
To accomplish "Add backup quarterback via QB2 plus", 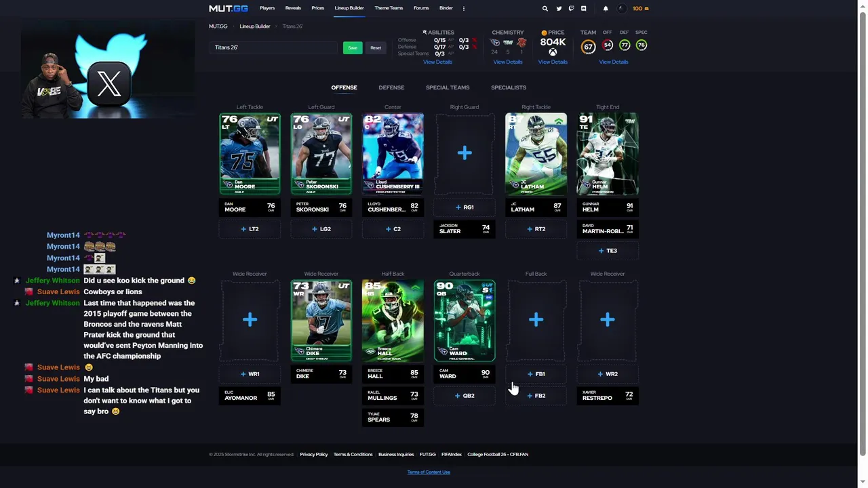I will pos(465,396).
